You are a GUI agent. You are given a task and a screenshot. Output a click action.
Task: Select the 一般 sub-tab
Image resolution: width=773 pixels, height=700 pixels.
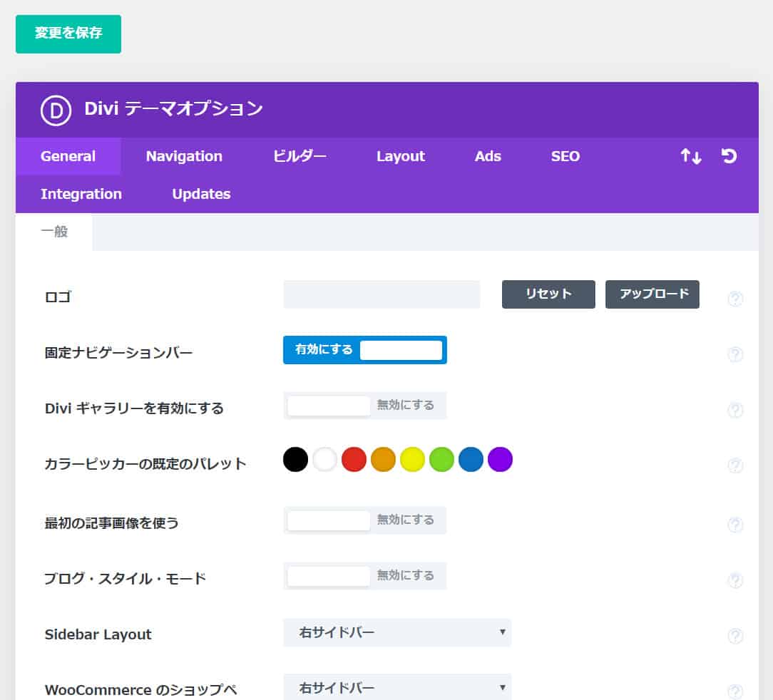54,232
